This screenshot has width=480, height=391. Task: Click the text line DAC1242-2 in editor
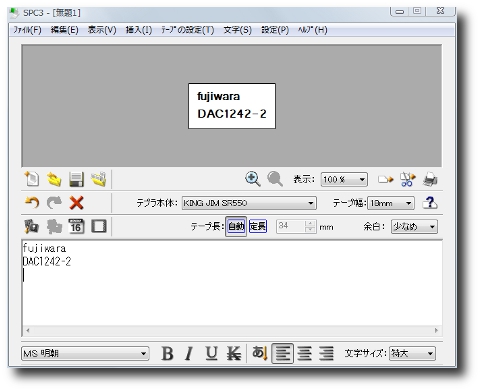47,262
